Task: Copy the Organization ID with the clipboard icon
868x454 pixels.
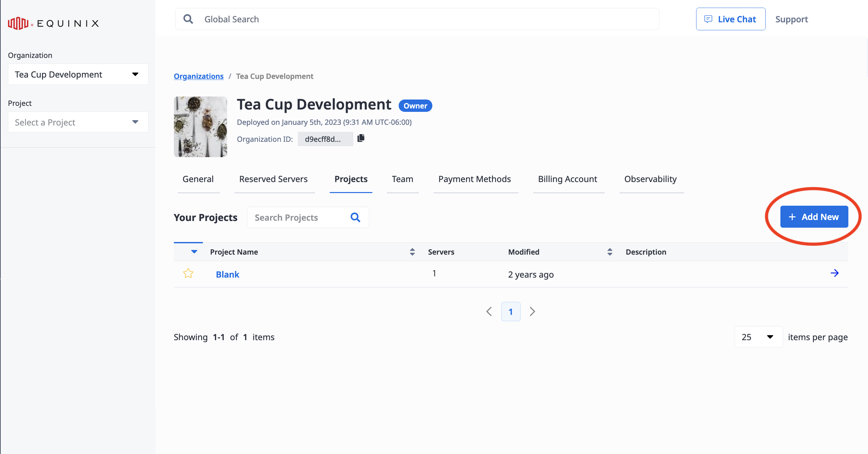Action: 361,138
